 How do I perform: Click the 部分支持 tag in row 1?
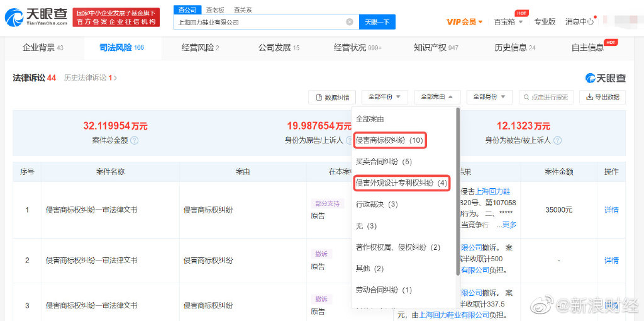pyautogui.click(x=327, y=203)
